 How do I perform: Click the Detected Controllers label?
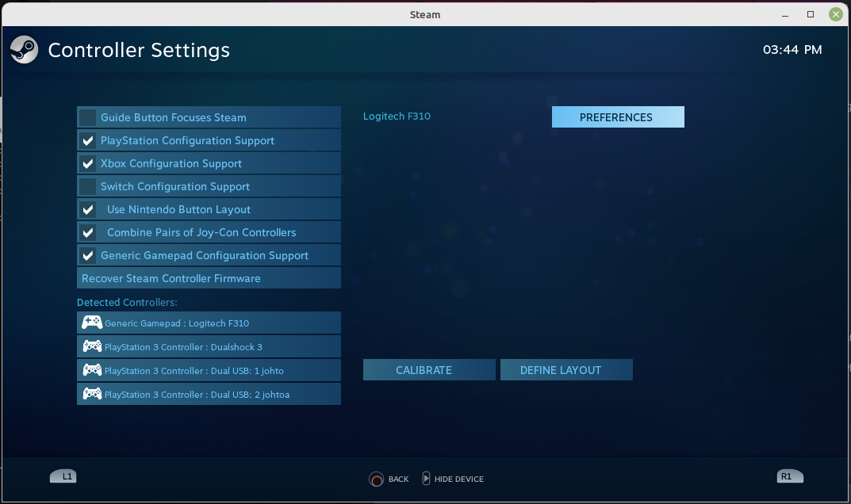click(127, 302)
